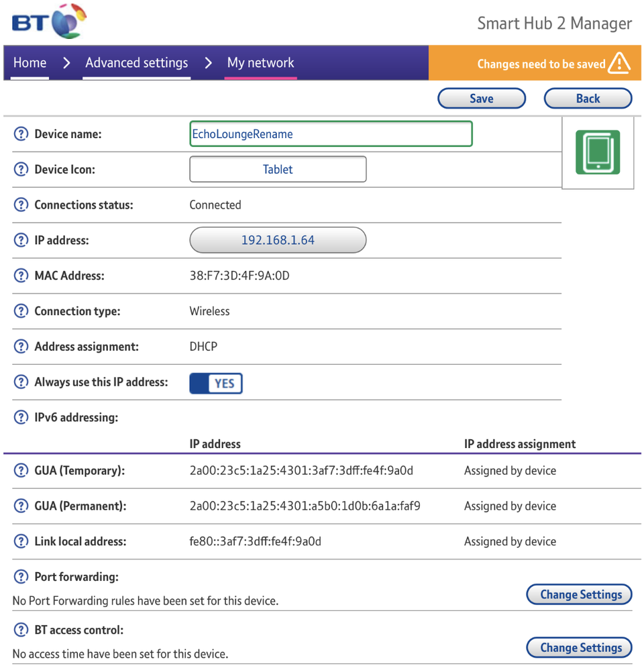Click the help icon beside Device name
Viewport: 644px width, 670px height.
[21, 133]
